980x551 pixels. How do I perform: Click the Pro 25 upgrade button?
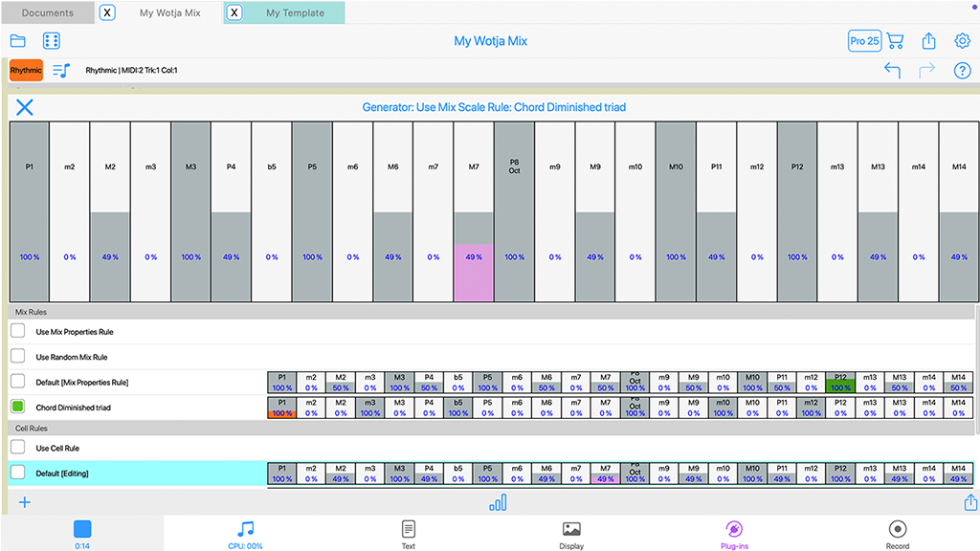point(864,41)
